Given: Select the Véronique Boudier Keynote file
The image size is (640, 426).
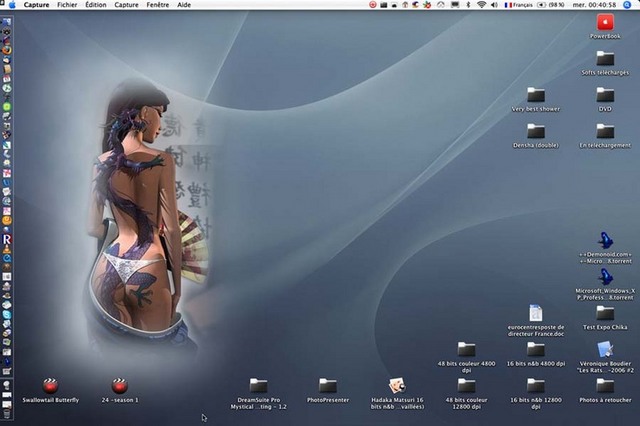Looking at the screenshot, I should point(605,357).
